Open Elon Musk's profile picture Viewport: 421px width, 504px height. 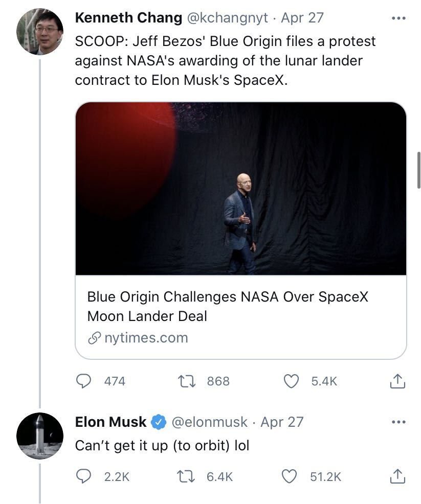click(x=40, y=436)
